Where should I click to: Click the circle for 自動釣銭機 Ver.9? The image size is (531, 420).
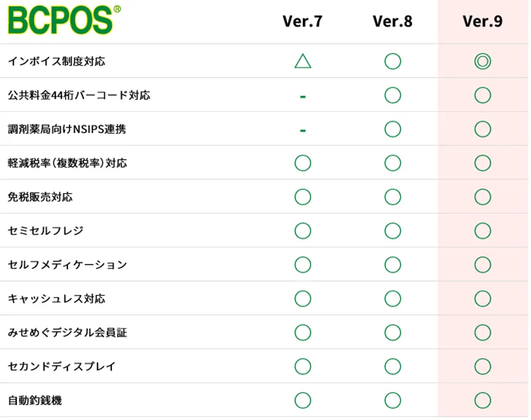coord(482,400)
